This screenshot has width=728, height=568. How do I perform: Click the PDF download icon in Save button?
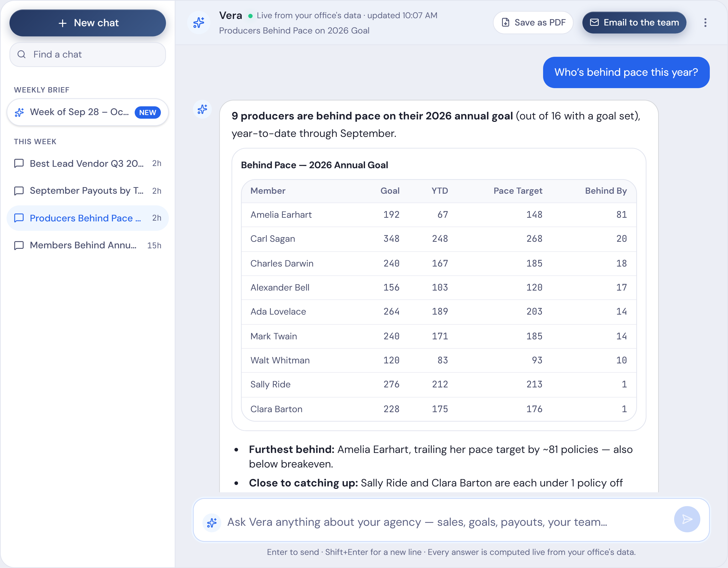505,22
